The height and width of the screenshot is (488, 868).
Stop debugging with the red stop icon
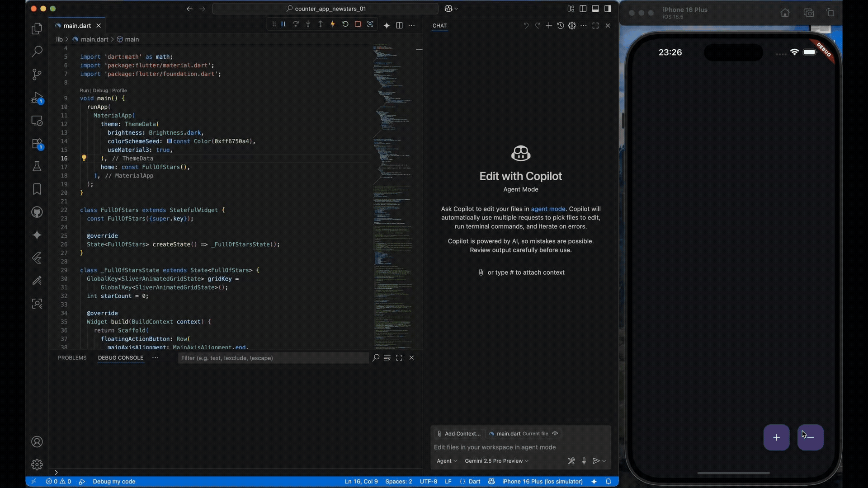click(358, 24)
